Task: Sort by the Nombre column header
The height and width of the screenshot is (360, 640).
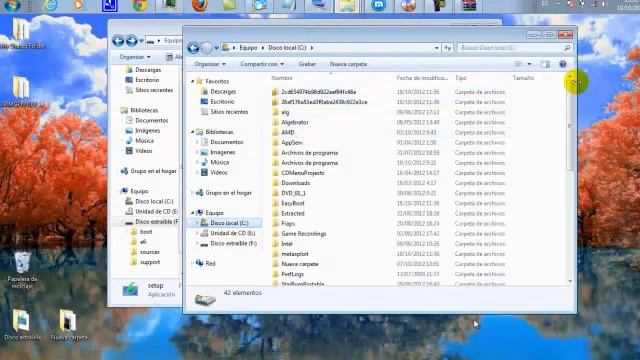Action: [x=282, y=78]
